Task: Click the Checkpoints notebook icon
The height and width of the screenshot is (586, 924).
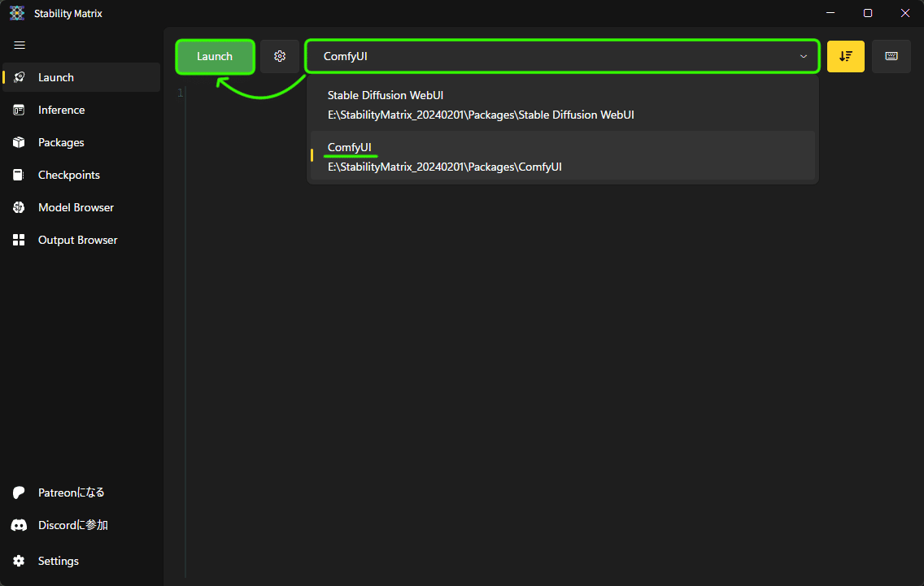Action: tap(19, 175)
